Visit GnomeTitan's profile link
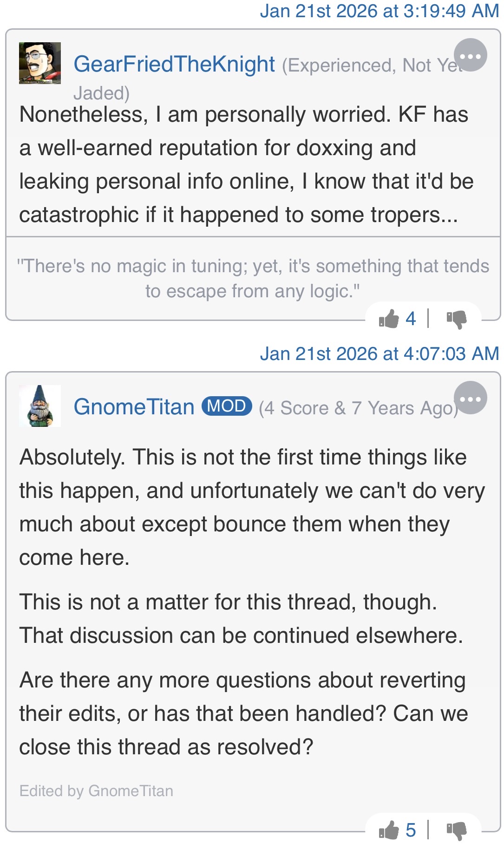 (134, 407)
